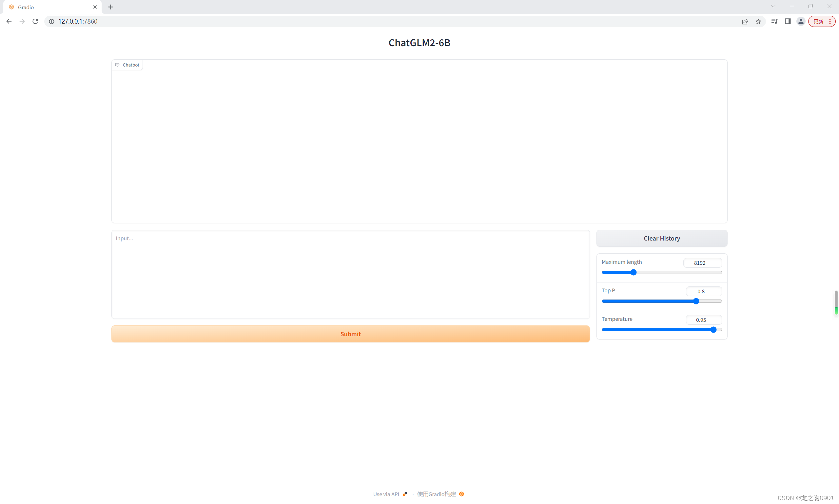
Task: Click the Temperature slider handle
Action: 714,330
